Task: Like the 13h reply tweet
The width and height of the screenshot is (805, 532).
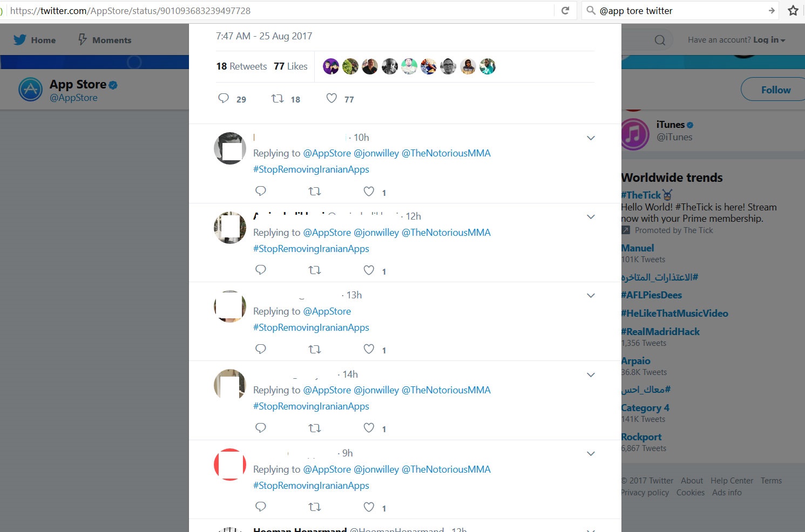Action: tap(369, 349)
